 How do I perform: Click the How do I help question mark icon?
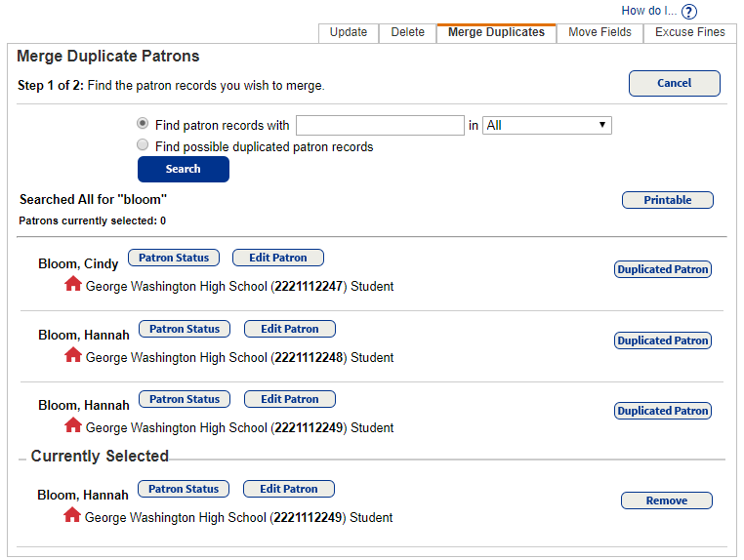click(689, 12)
